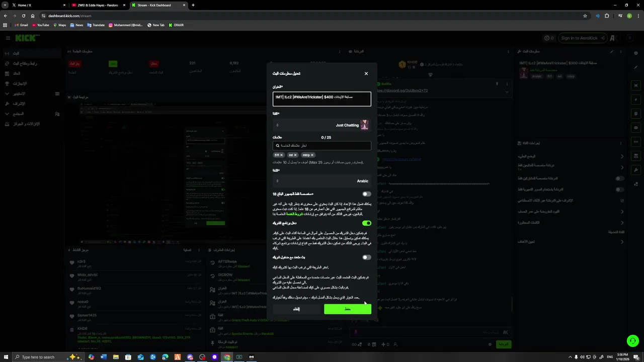644x362 pixels.
Task: Open the Just Chatting category dropdown
Action: [x=322, y=125]
